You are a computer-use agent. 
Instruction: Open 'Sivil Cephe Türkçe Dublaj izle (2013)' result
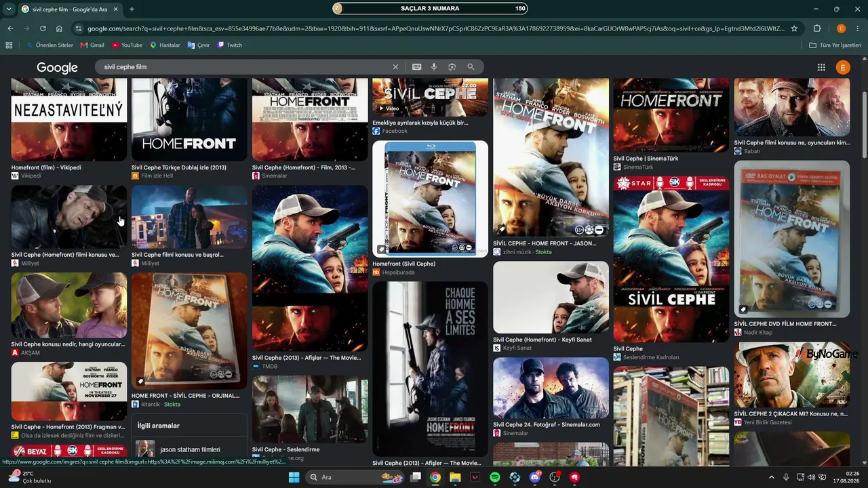coord(189,119)
